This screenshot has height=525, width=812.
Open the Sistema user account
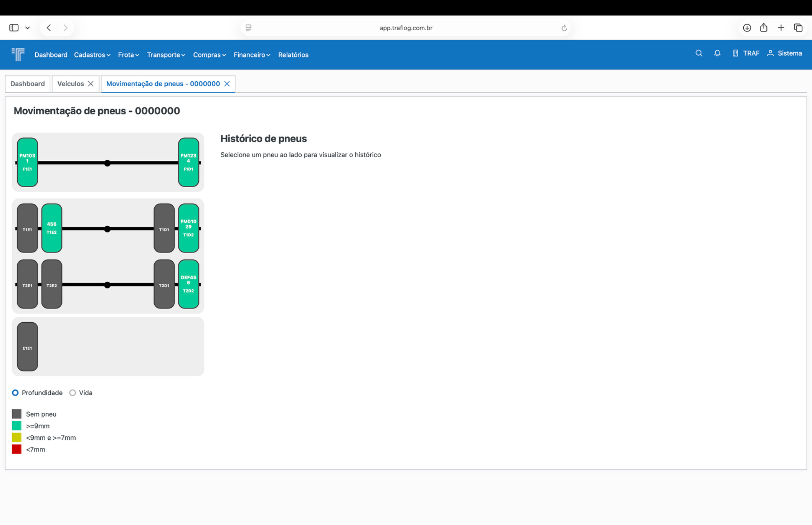(784, 53)
